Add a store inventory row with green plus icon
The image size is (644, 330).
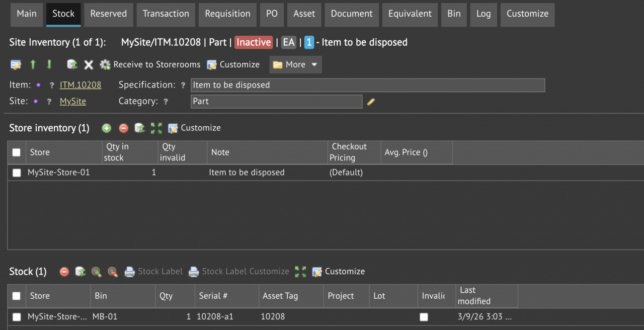tap(106, 128)
